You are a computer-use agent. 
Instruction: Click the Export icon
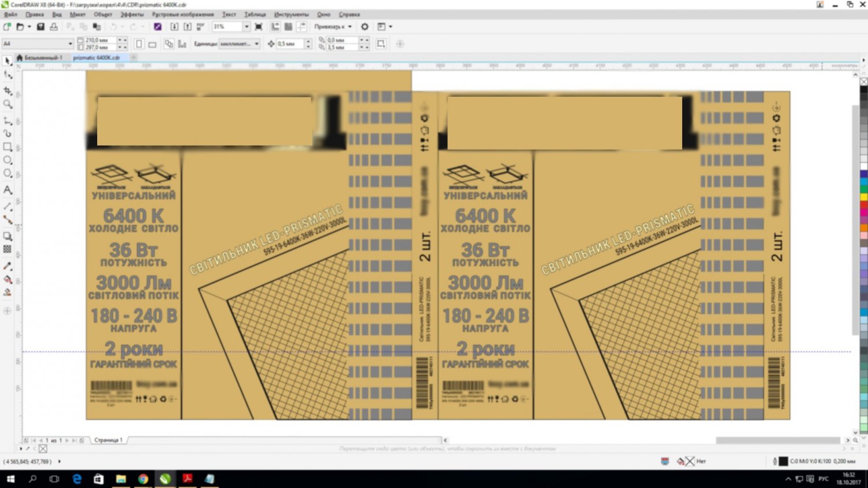point(187,27)
